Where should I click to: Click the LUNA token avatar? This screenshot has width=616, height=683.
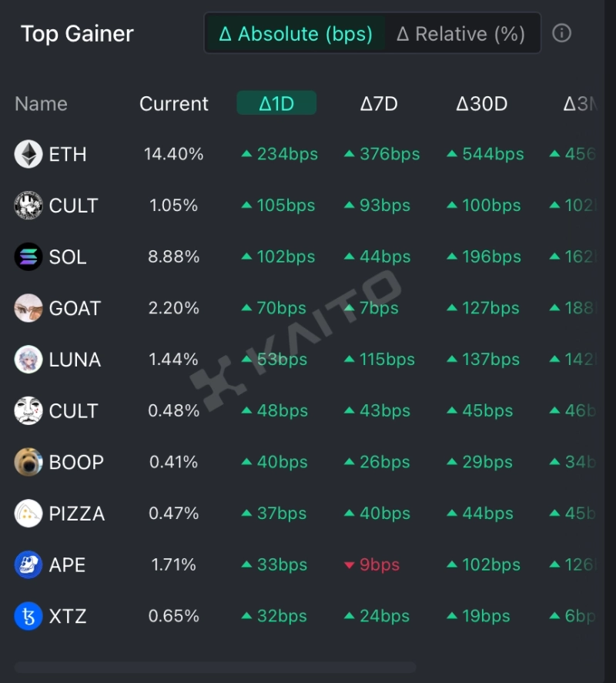[28, 360]
